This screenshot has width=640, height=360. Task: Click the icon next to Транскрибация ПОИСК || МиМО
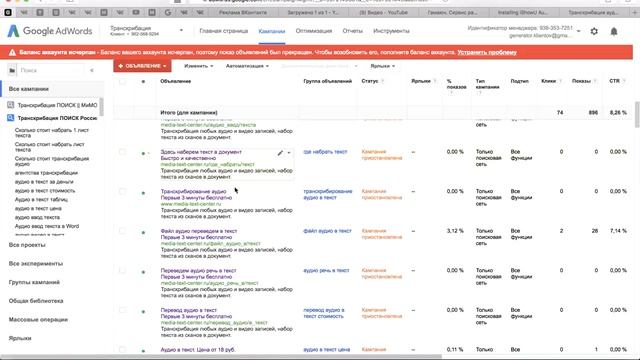11,105
